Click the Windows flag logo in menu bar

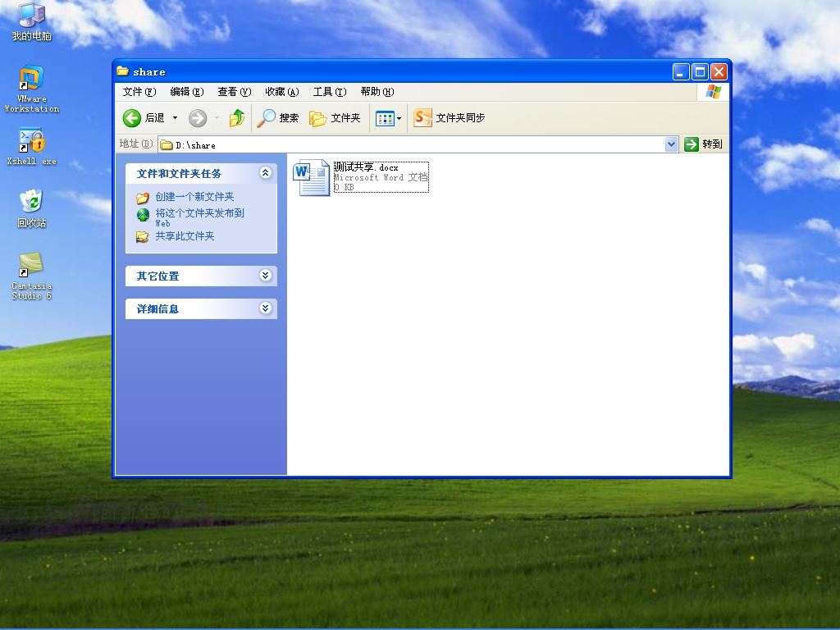click(713, 92)
